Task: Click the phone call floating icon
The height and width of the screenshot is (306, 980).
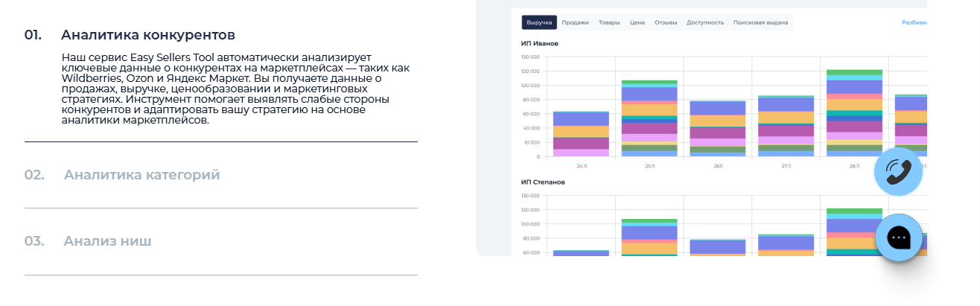Action: coord(897,172)
